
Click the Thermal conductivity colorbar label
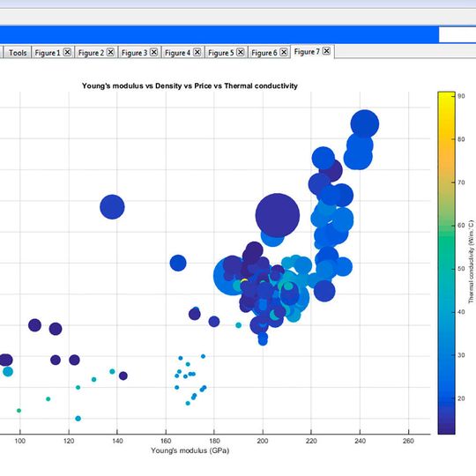[471, 262]
